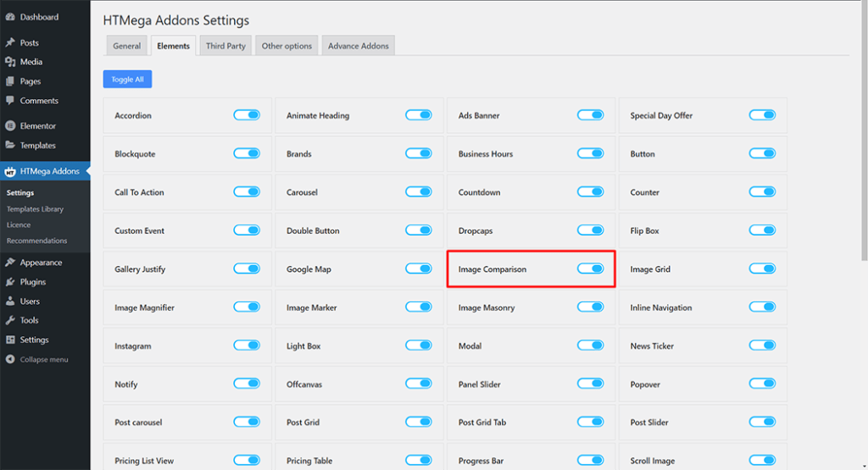The image size is (868, 470).
Task: Turn off Special Day Offer toggle
Action: coord(762,115)
